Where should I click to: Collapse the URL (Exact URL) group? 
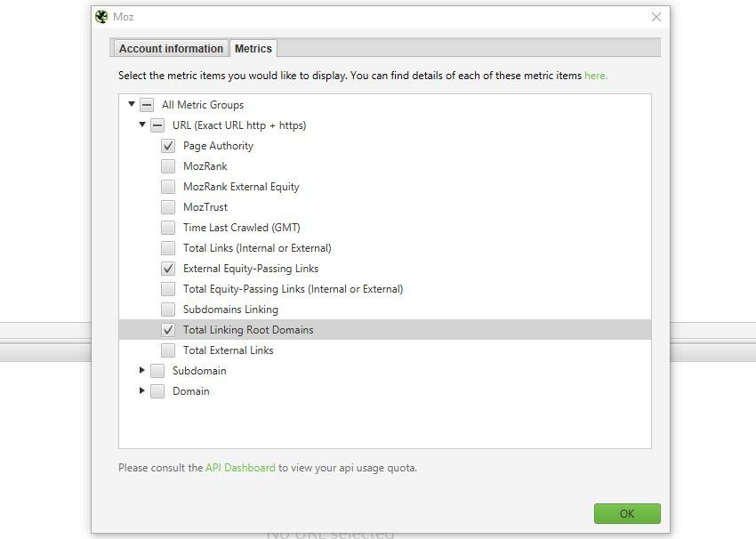pyautogui.click(x=142, y=125)
